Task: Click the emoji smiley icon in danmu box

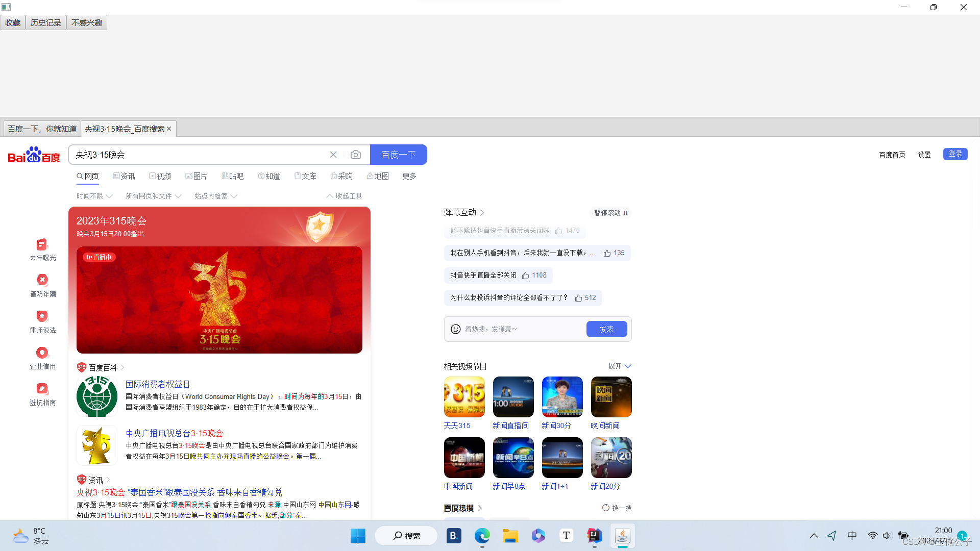Action: pos(455,329)
